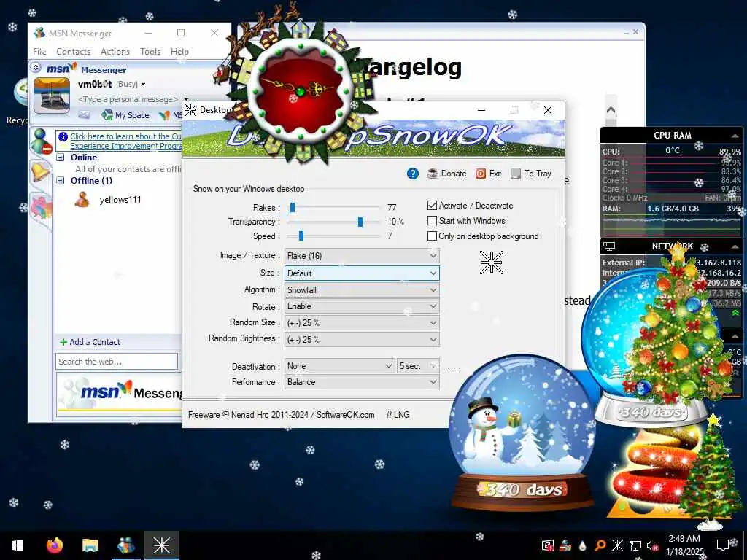This screenshot has height=560, width=747.
Task: Open the Random Brightness dropdown
Action: click(362, 340)
